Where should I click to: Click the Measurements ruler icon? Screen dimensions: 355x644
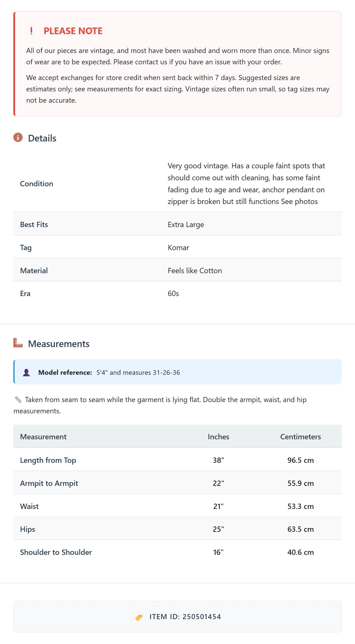[18, 343]
